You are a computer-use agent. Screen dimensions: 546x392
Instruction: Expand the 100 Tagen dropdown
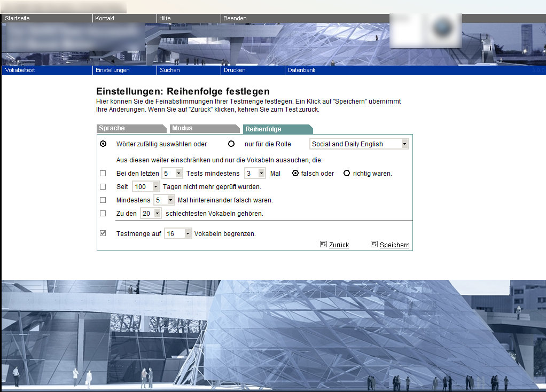tap(146, 186)
